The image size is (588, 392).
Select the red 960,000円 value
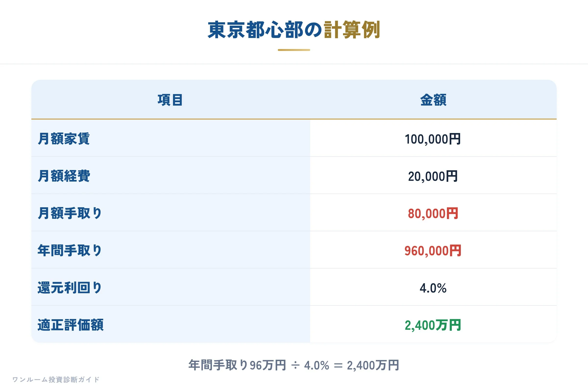click(x=433, y=251)
